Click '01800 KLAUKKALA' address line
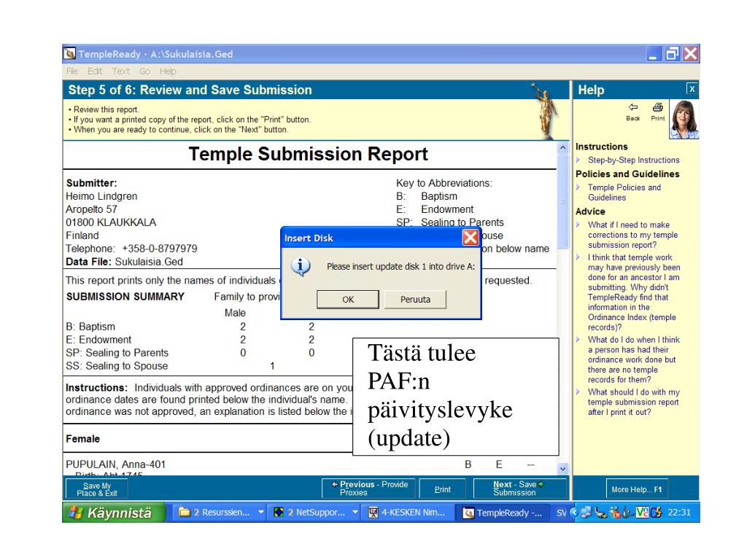 [111, 222]
